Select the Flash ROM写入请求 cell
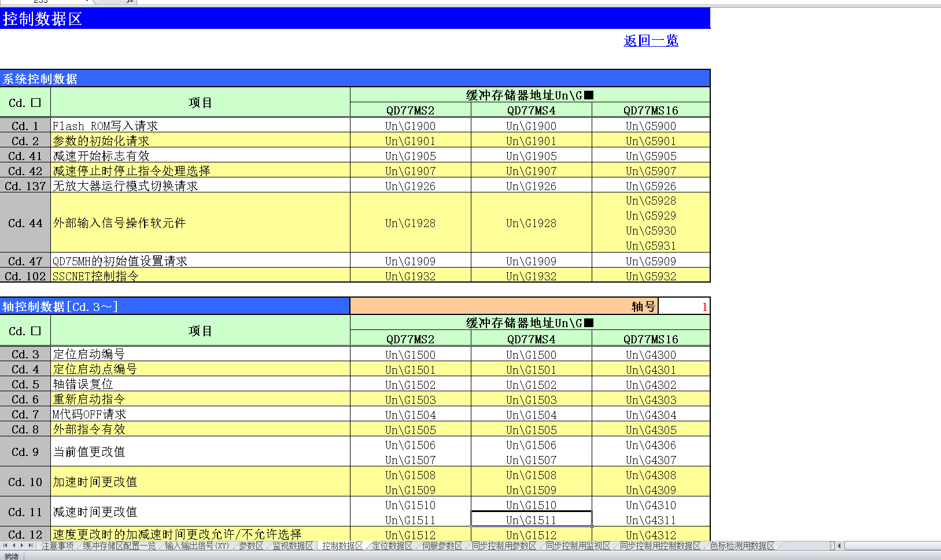This screenshot has height=560, width=941. point(200,126)
